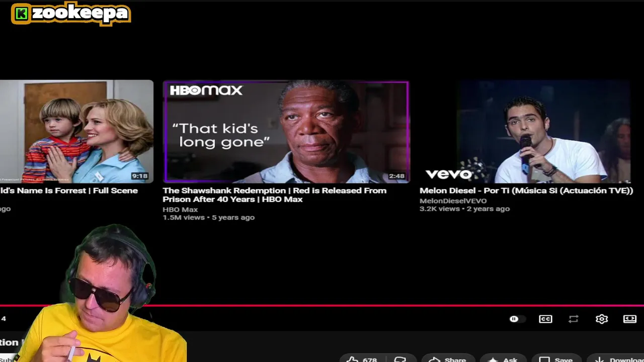Click the zookeepa Kick logo overlay
644x362 pixels.
point(71,14)
